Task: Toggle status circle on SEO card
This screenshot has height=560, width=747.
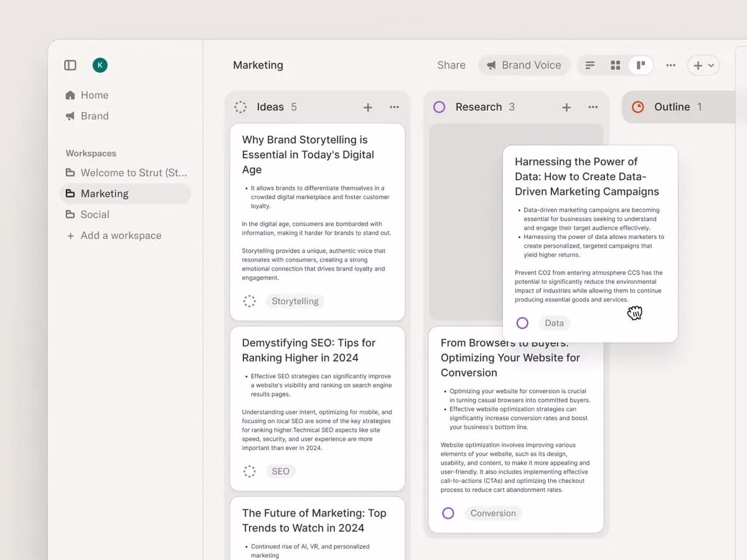Action: [x=250, y=472]
